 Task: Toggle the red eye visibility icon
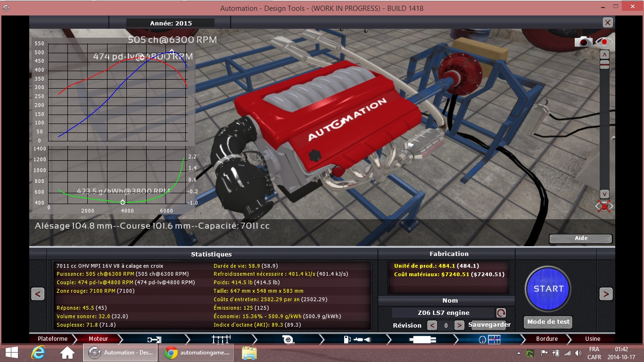click(x=604, y=42)
